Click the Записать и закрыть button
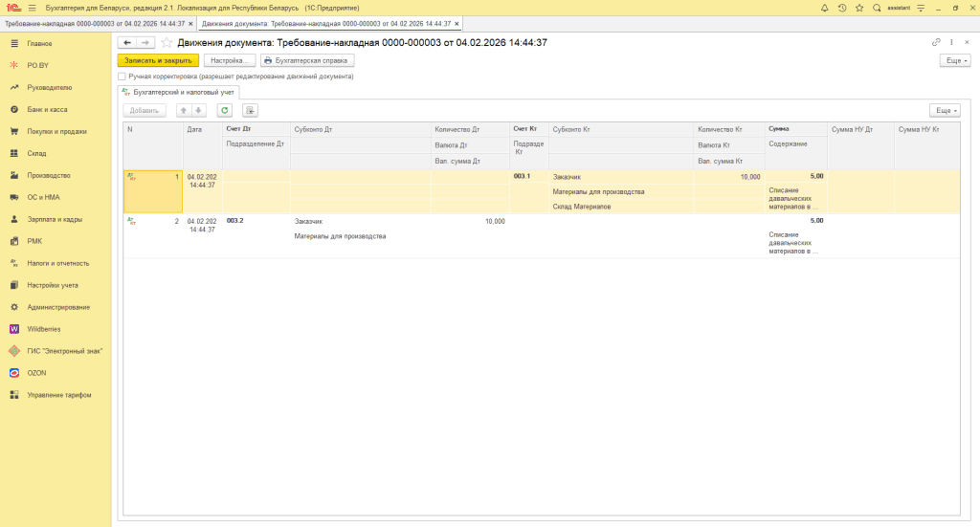 click(158, 59)
